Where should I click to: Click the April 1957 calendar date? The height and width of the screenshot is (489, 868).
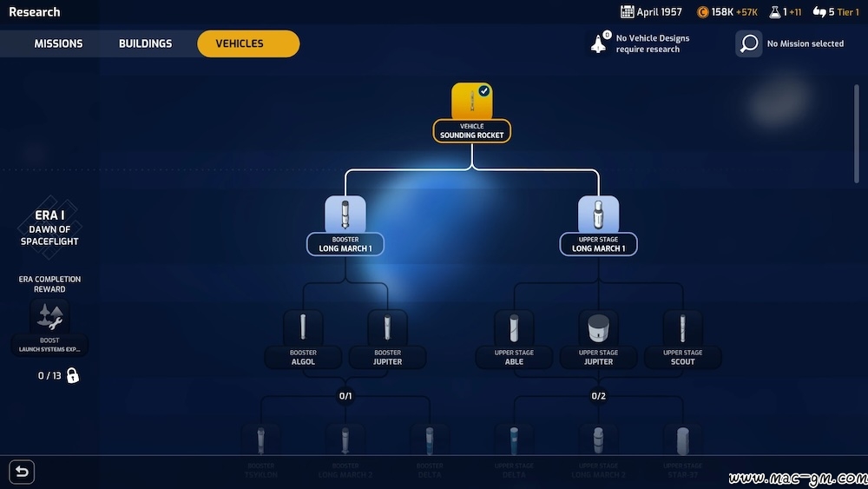click(x=651, y=12)
